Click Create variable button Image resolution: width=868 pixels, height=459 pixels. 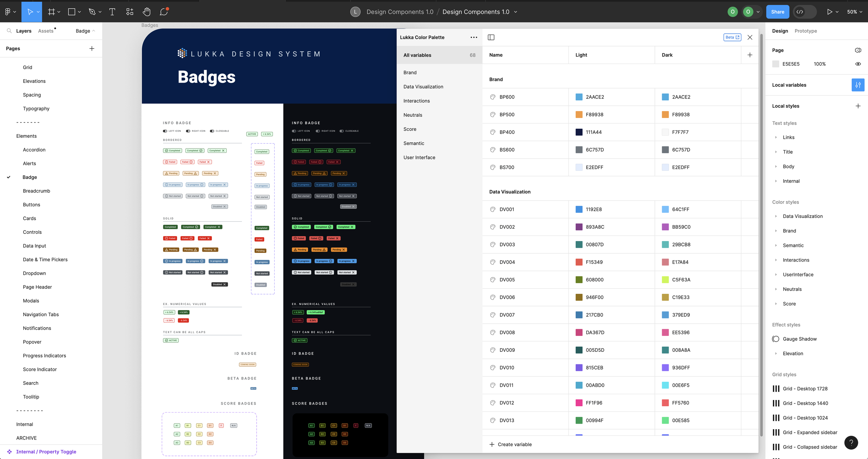(x=510, y=444)
